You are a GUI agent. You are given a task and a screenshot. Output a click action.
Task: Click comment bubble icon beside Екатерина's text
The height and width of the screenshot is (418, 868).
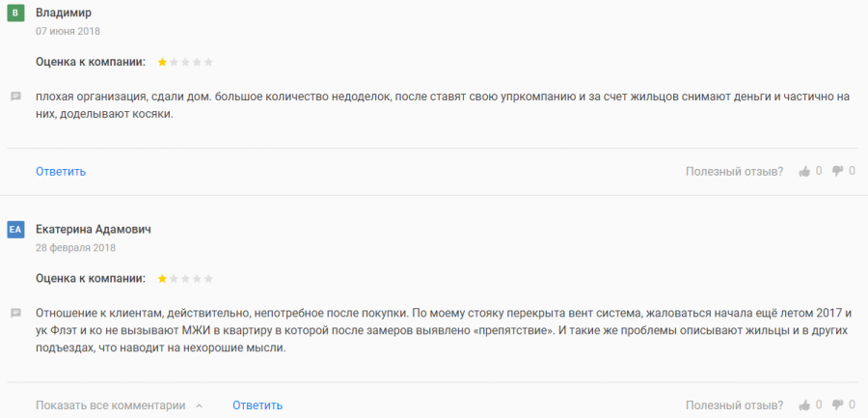click(x=15, y=313)
